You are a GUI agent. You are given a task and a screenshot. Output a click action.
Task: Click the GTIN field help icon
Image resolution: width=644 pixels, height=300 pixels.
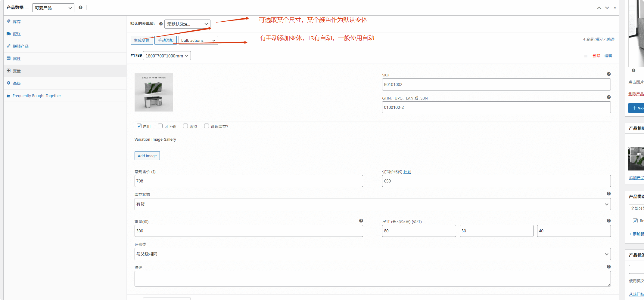coord(608,97)
